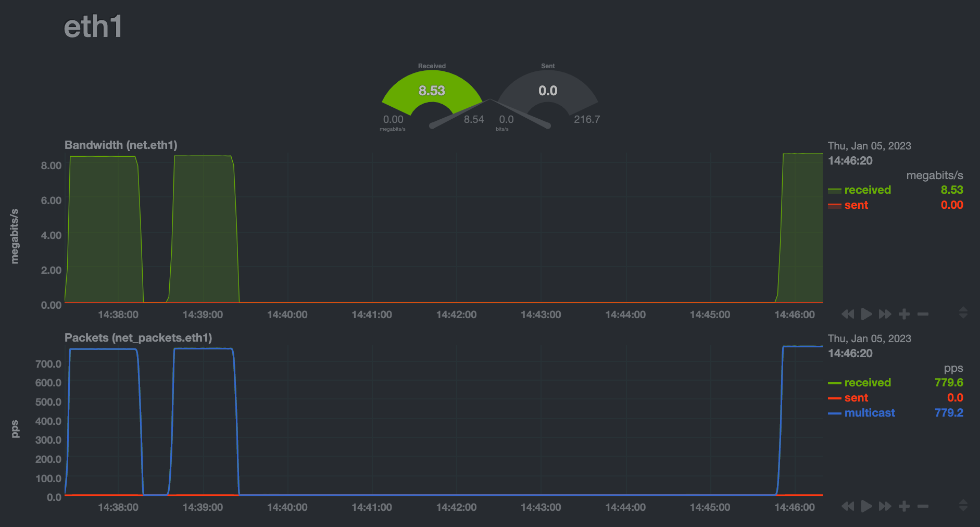
Task: Zoom in Packets chart with plus icon
Action: (904, 506)
